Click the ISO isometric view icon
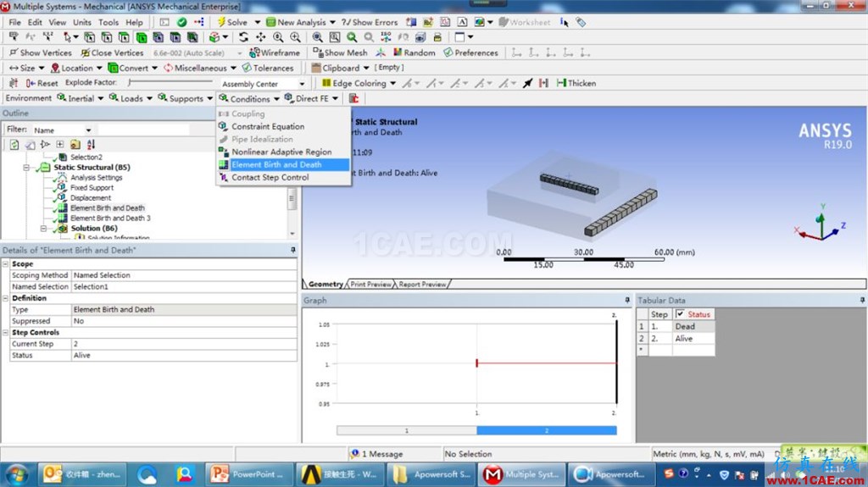The image size is (868, 487). 386,37
